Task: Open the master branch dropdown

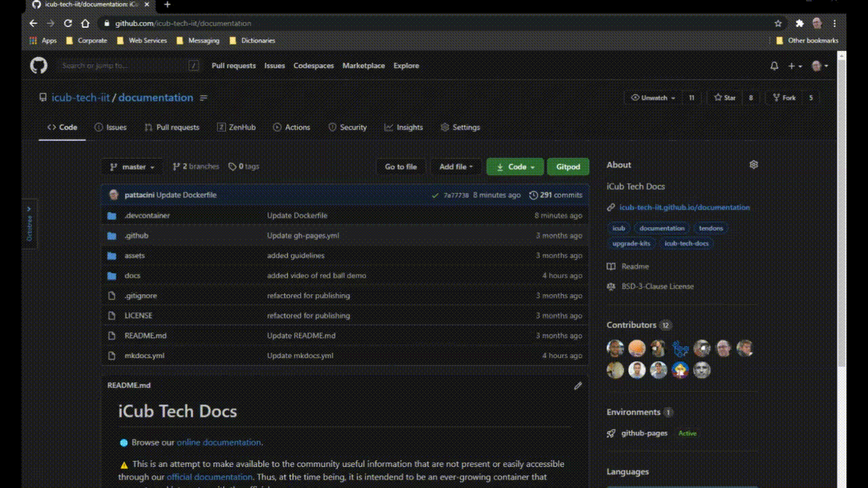Action: (x=132, y=167)
